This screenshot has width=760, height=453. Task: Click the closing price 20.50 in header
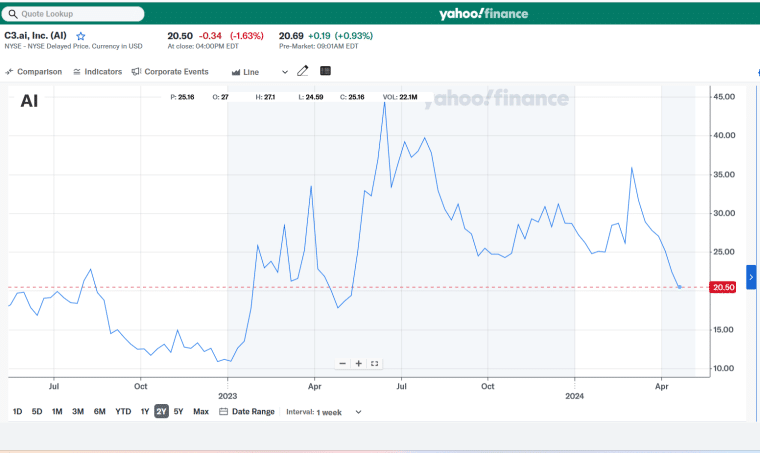point(180,36)
